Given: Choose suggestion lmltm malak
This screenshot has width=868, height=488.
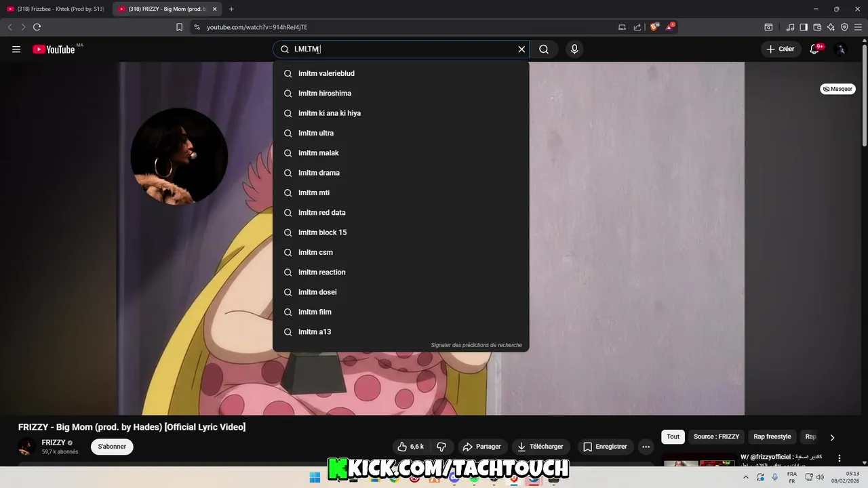Looking at the screenshot, I should click(x=401, y=153).
